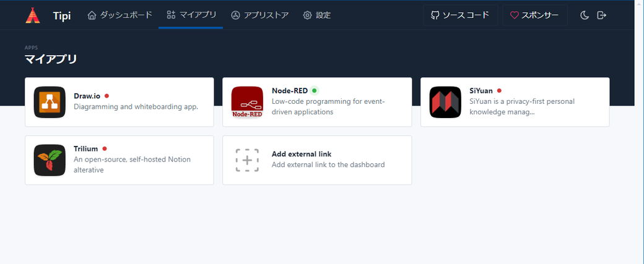Click the Trilium red status dot
This screenshot has width=644, height=264.
tap(105, 148)
